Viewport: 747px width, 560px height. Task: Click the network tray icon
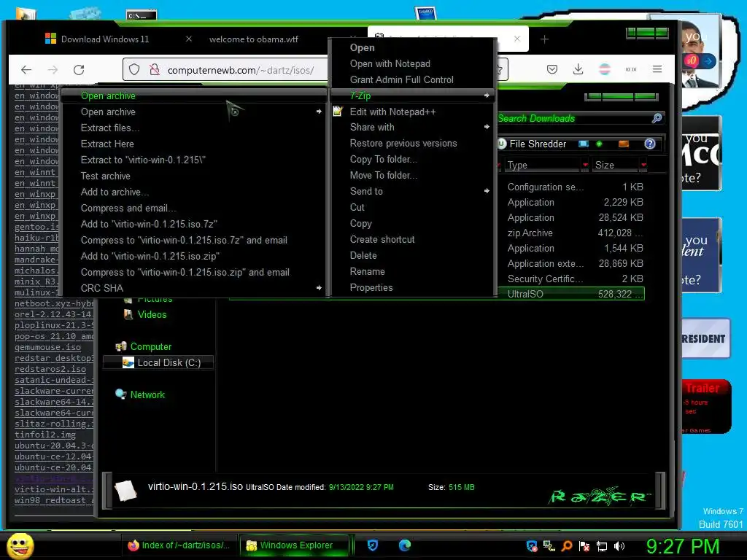pyautogui.click(x=602, y=546)
